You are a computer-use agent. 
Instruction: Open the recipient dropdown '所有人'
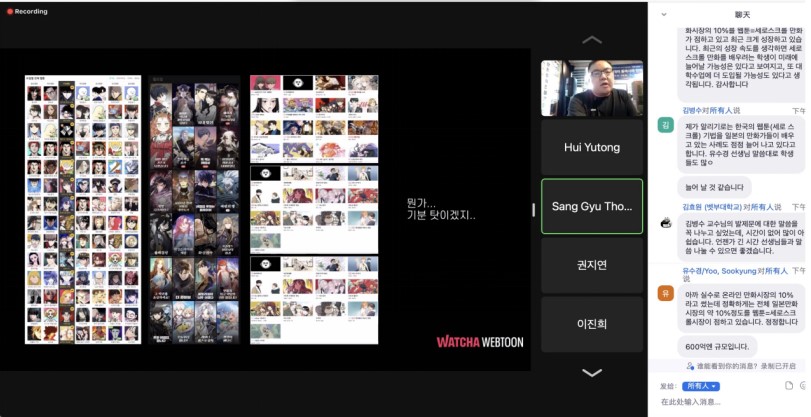[701, 386]
